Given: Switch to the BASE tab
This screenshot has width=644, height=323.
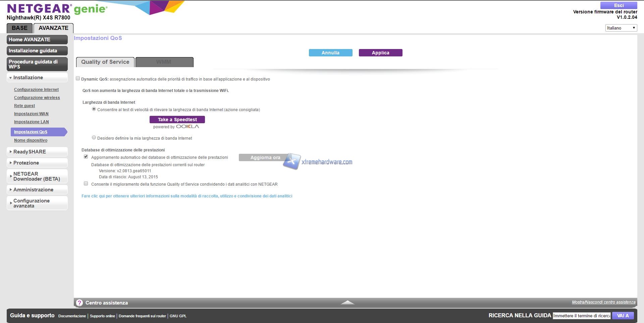Looking at the screenshot, I should point(19,28).
